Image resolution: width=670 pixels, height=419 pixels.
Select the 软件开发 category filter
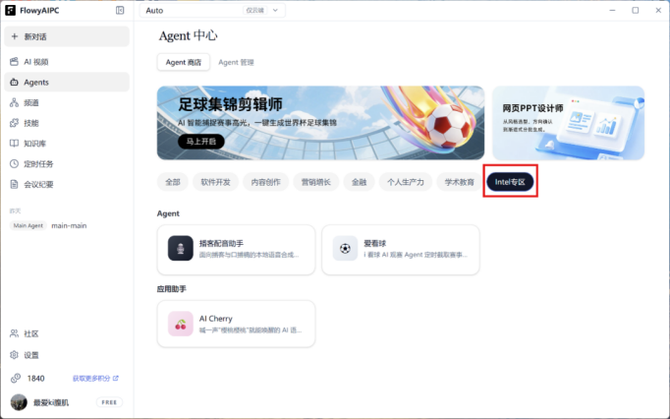tap(215, 182)
